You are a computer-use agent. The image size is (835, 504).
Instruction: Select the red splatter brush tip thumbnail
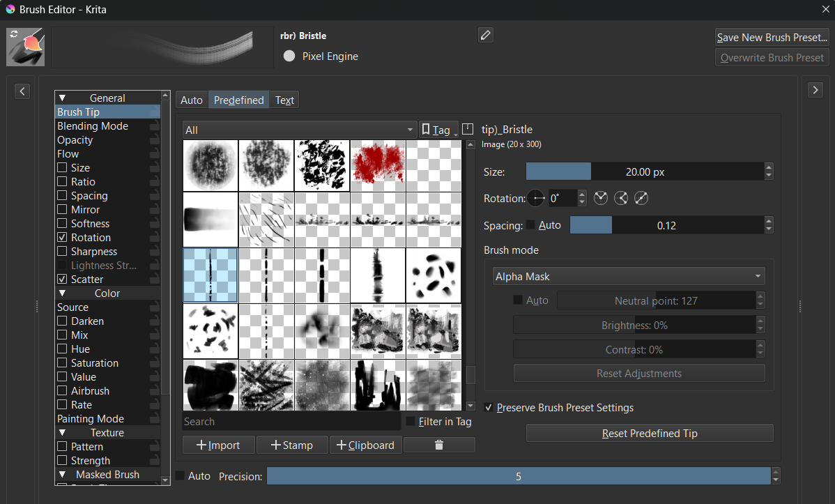tap(378, 165)
